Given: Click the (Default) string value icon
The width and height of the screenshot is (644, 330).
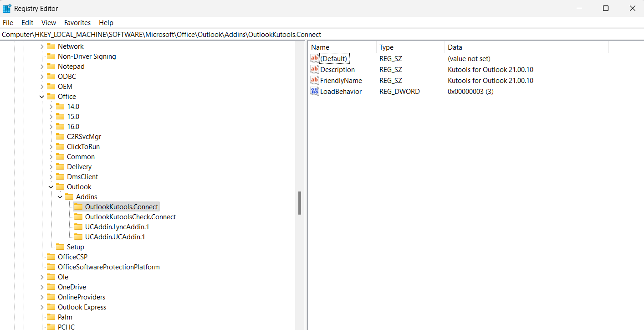Looking at the screenshot, I should (x=315, y=58).
